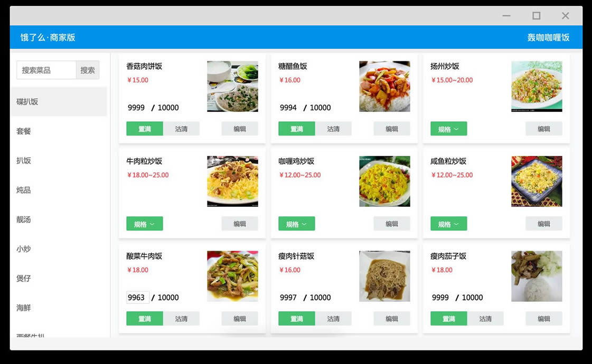Open 规格 dropdown on 牛肉粒炒饭 card
This screenshot has width=592, height=364.
[145, 224]
